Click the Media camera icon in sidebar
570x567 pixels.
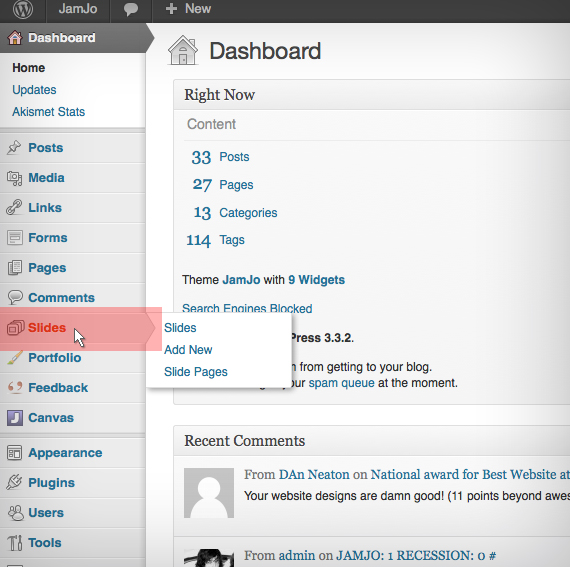[x=15, y=178]
